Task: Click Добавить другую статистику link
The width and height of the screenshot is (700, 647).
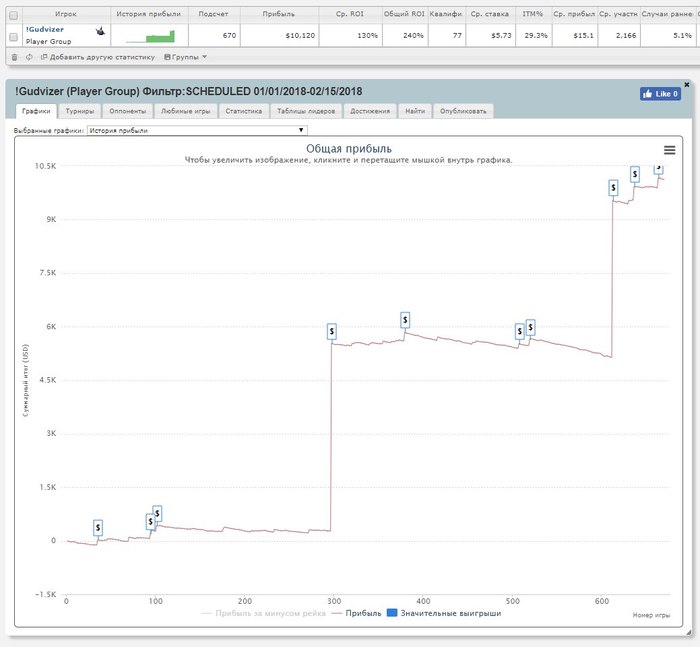Action: point(98,57)
